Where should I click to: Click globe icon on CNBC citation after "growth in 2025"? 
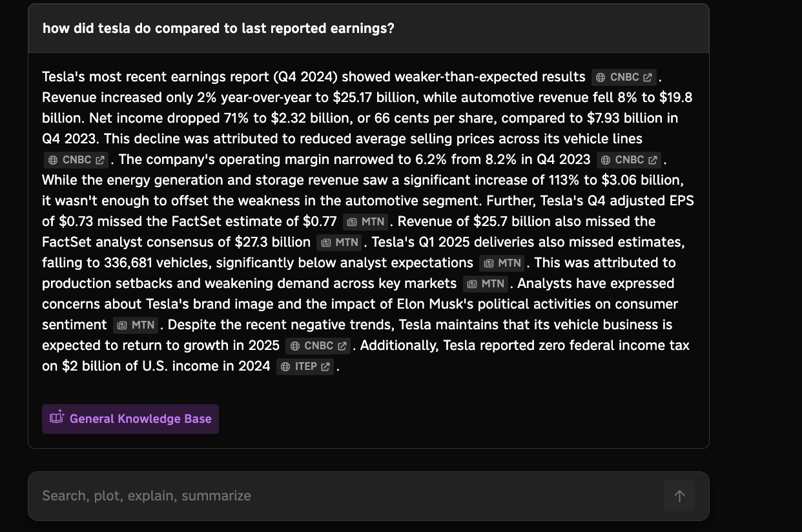click(x=295, y=346)
